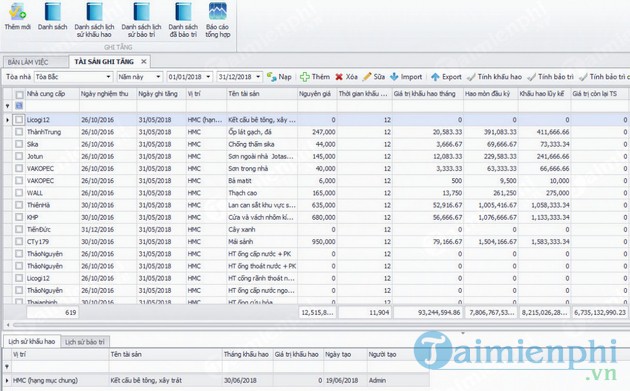Sort by Tên tài sản column header
Image resolution: width=630 pixels, height=391 pixels.
[x=262, y=94]
